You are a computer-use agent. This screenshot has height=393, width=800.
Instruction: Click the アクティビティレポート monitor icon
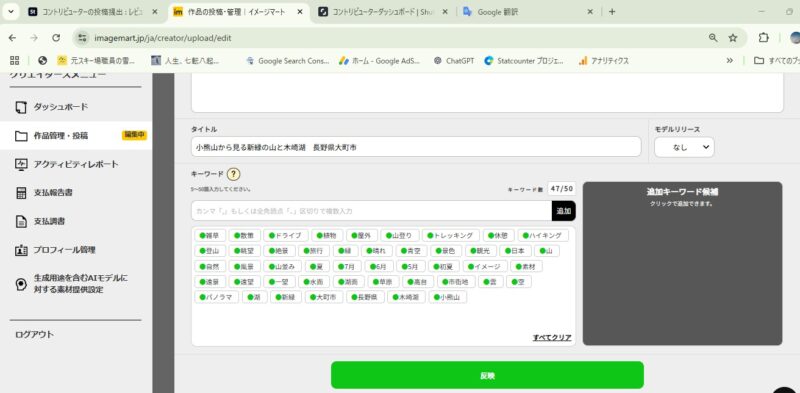21,164
